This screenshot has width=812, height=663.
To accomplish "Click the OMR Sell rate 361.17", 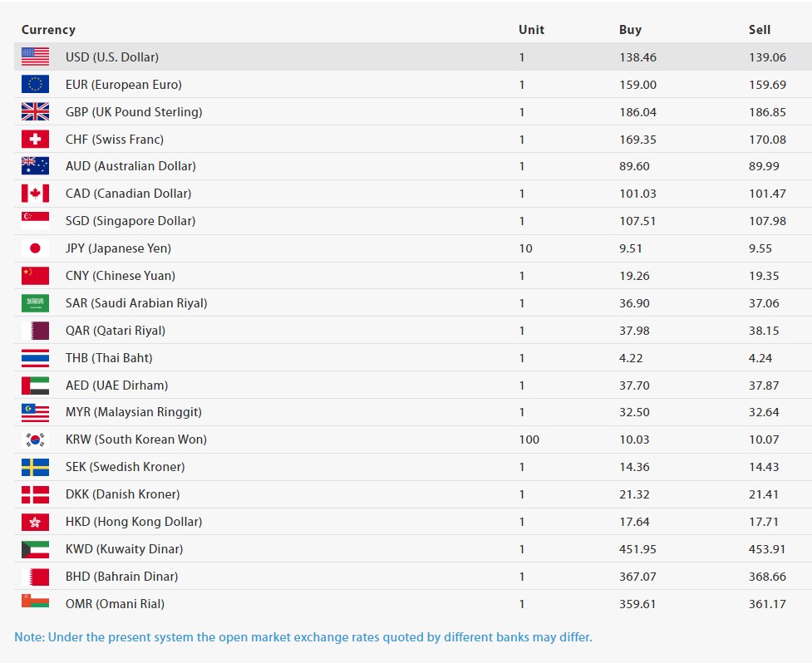I will coord(767,604).
